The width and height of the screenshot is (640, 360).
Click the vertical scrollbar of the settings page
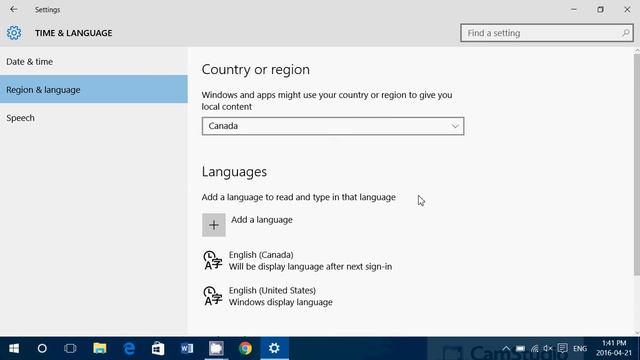pyautogui.click(x=637, y=164)
